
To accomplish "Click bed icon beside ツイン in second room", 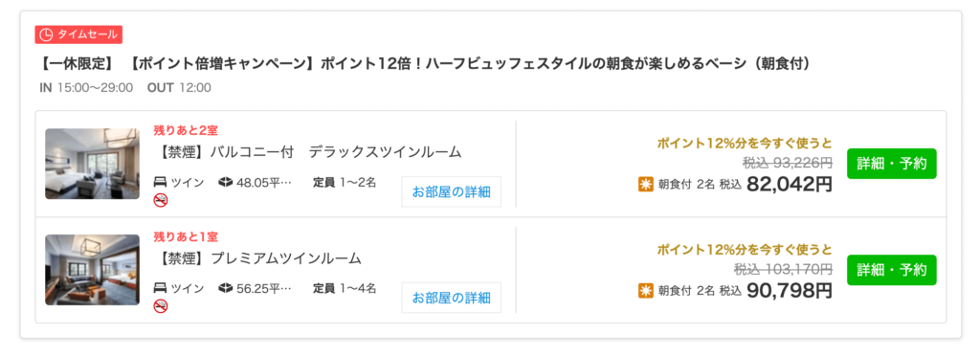I will tap(161, 289).
